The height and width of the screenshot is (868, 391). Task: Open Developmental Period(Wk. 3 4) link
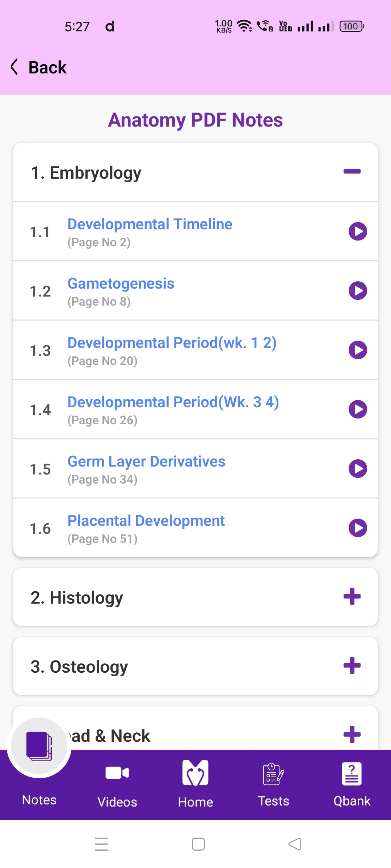pyautogui.click(x=173, y=402)
